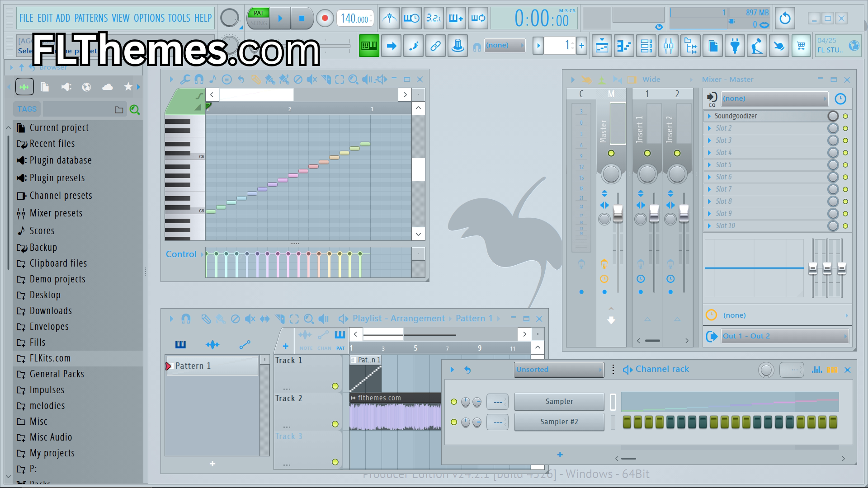Click the link chain icon in toolbar
This screenshot has width=868, height=488.
tap(435, 46)
